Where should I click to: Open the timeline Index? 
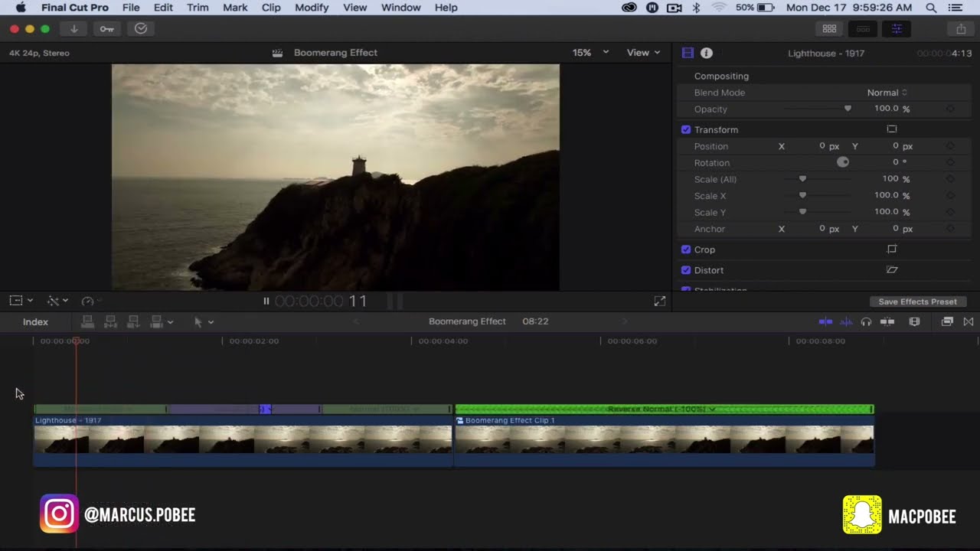(x=35, y=322)
